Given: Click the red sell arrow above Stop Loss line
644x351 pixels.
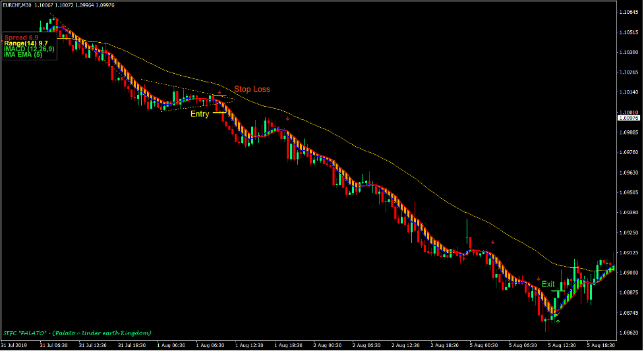Looking at the screenshot, I should point(220,93).
